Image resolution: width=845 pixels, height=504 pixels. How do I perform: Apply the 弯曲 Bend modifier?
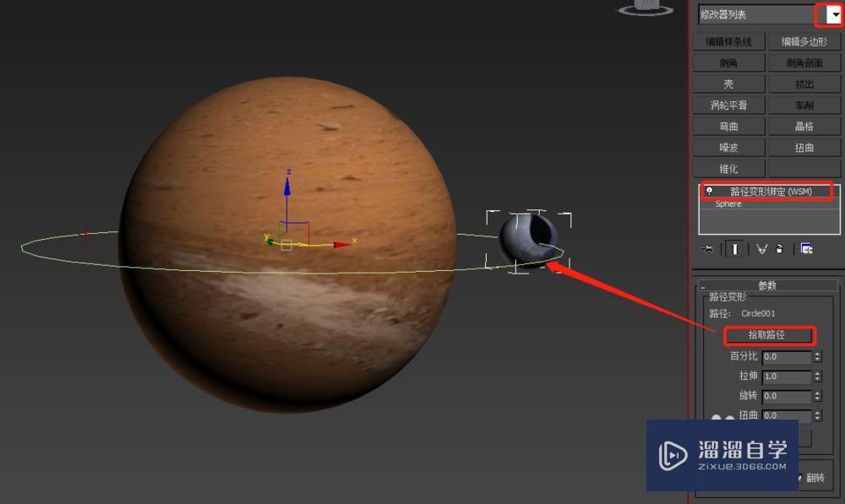pyautogui.click(x=728, y=126)
